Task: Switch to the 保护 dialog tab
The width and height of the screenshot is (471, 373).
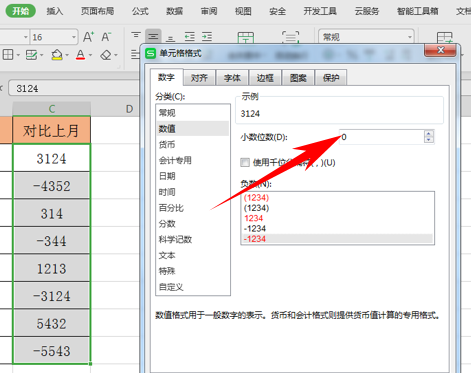Action: pyautogui.click(x=331, y=78)
